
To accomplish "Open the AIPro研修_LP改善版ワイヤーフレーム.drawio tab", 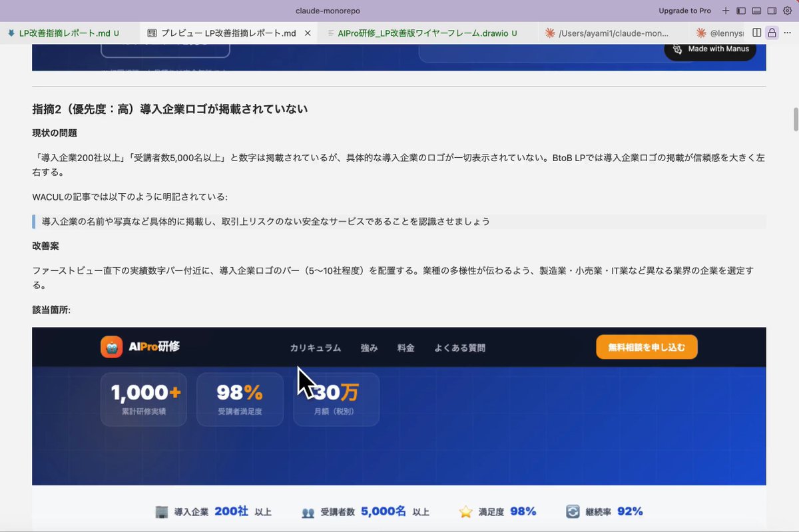I will (x=427, y=33).
